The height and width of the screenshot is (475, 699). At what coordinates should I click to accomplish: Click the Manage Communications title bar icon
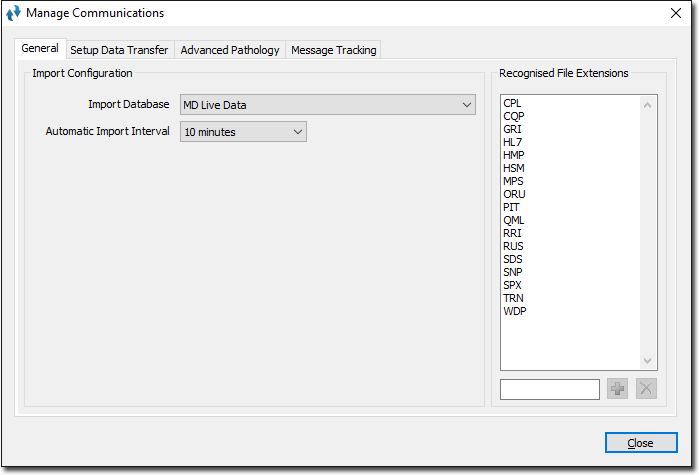(x=14, y=13)
